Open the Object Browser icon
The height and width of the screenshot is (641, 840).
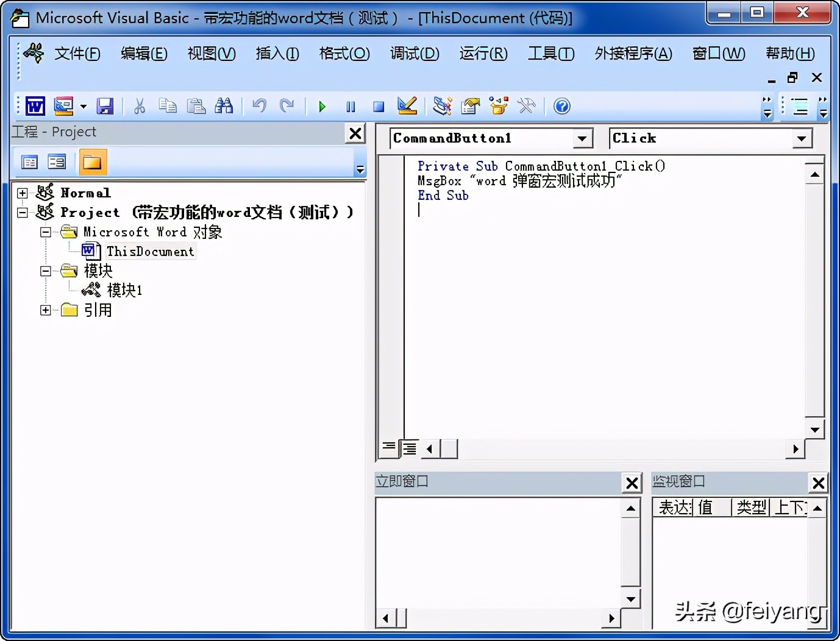[x=499, y=105]
